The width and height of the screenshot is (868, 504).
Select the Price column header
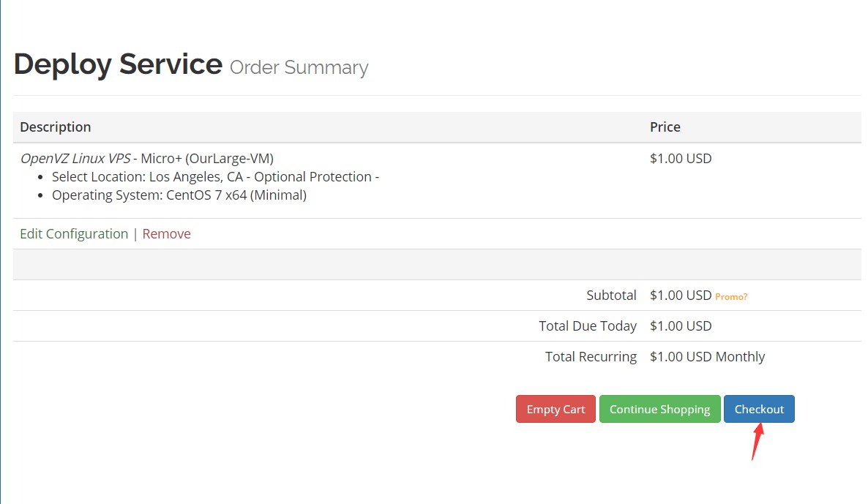click(665, 127)
